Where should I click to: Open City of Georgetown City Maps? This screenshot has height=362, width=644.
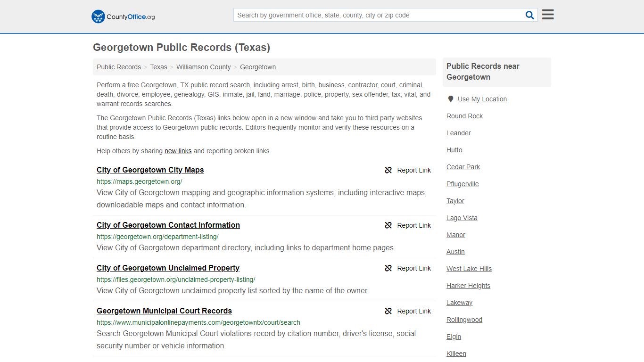[x=150, y=170]
